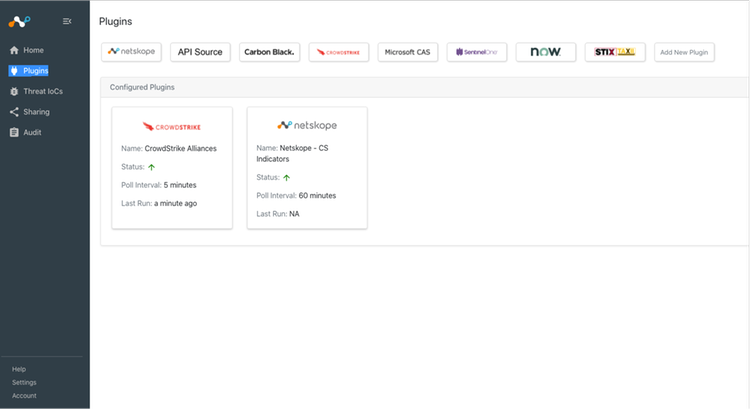Go to Threat IoCs page
This screenshot has width=750, height=409.
click(x=43, y=91)
